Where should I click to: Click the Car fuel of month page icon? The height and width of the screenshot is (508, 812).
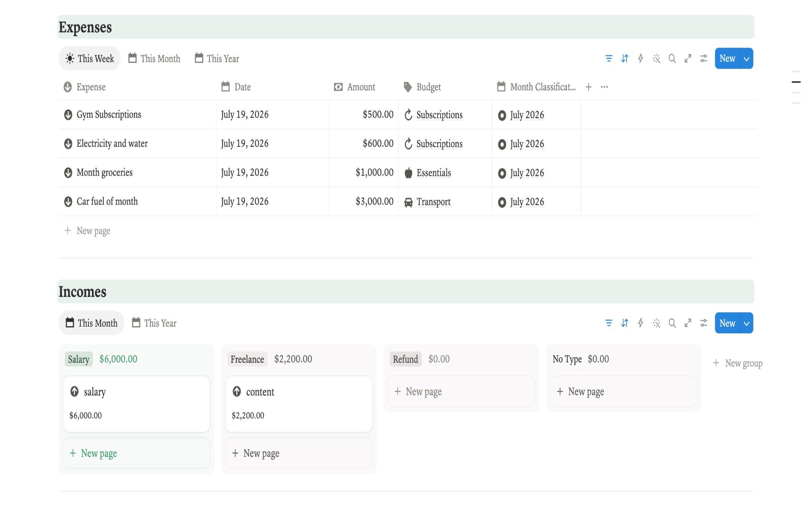click(68, 202)
